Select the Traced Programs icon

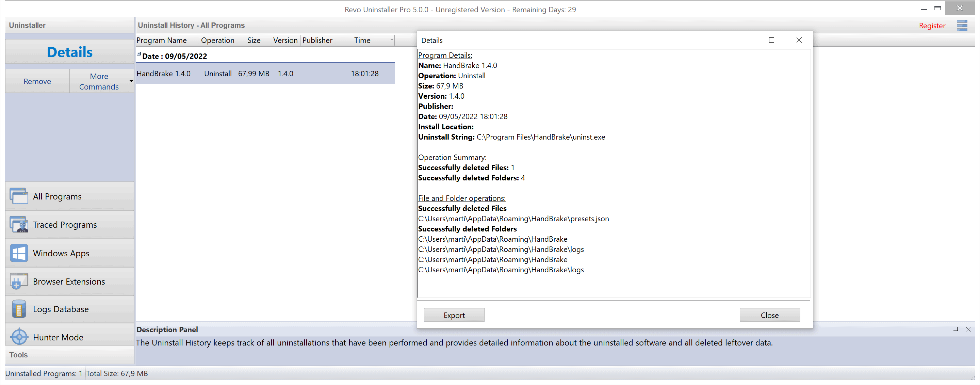18,225
